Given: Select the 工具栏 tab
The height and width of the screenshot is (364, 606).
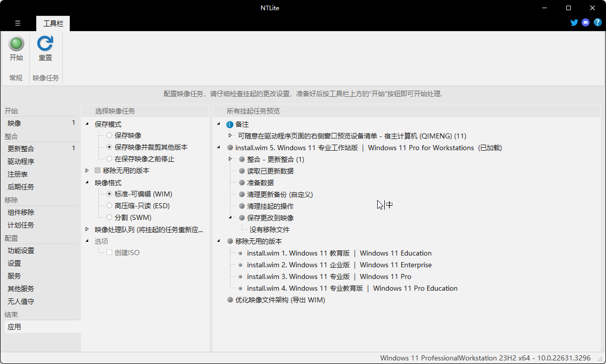Looking at the screenshot, I should click(x=53, y=23).
